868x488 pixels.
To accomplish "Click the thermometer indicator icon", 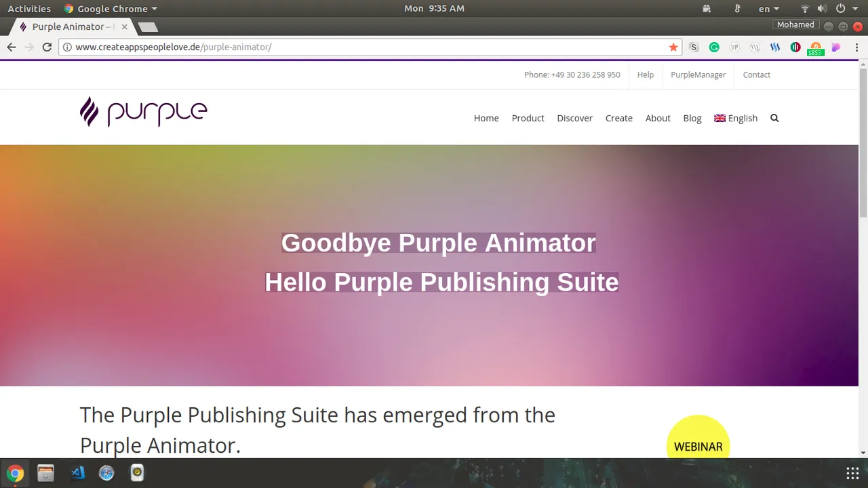I will [737, 9].
